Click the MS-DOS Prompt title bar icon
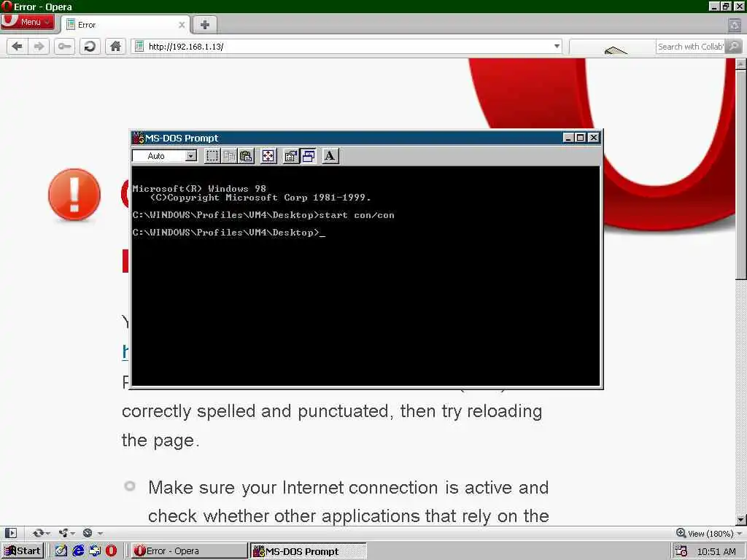 click(x=138, y=138)
